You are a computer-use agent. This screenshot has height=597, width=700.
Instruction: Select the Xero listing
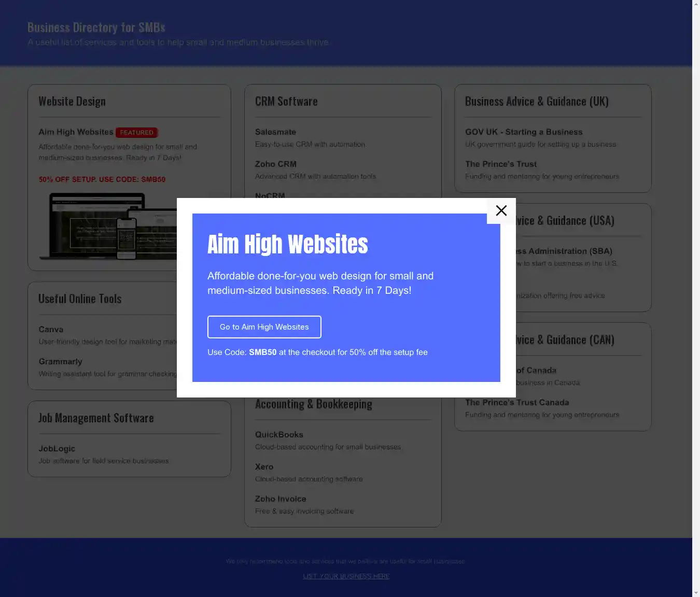tap(264, 467)
